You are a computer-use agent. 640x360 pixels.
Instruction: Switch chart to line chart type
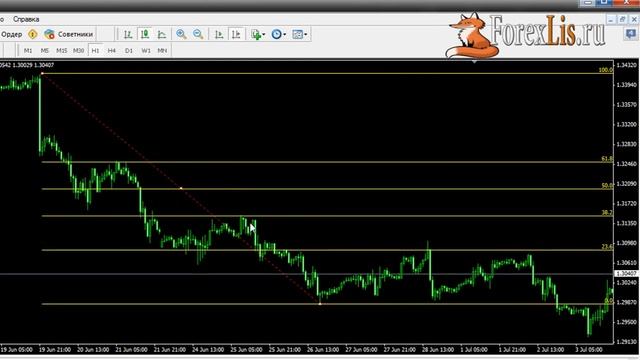[162, 34]
